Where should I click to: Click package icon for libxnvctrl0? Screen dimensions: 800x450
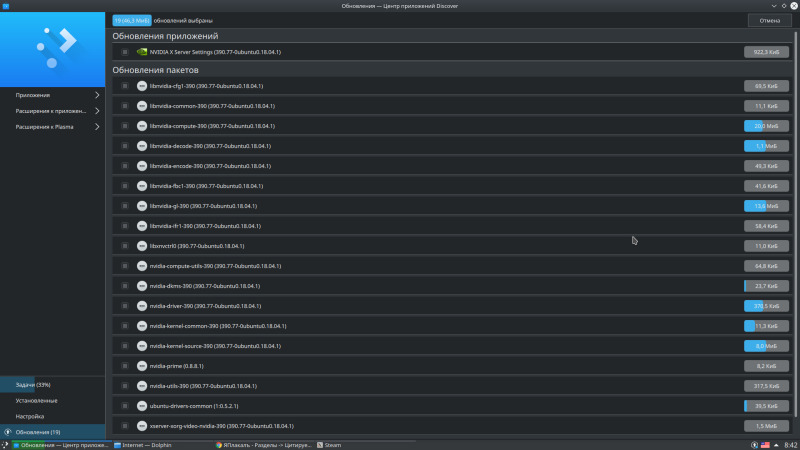tap(142, 246)
